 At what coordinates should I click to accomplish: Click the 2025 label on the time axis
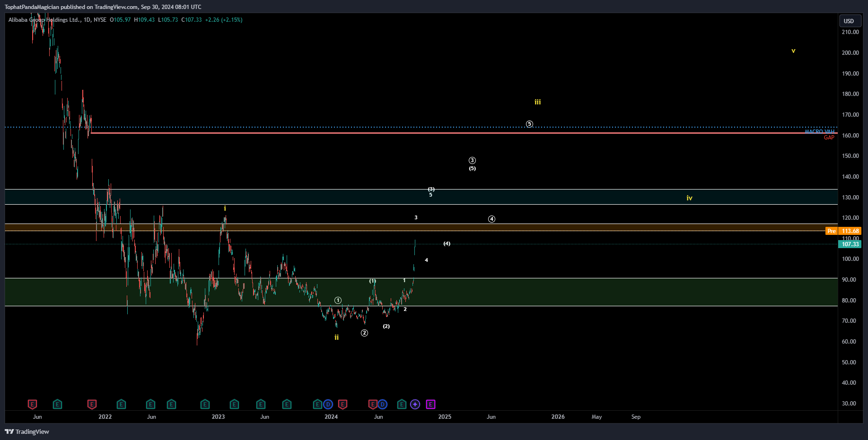click(x=445, y=417)
